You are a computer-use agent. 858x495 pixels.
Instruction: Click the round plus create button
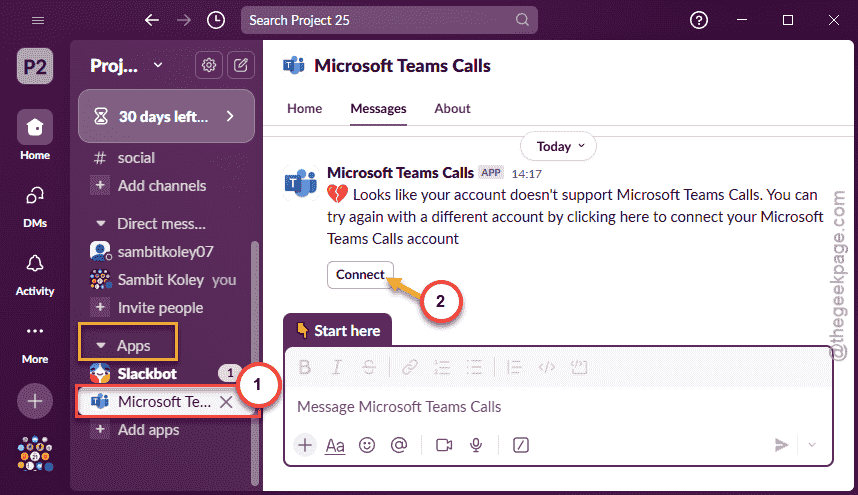35,401
